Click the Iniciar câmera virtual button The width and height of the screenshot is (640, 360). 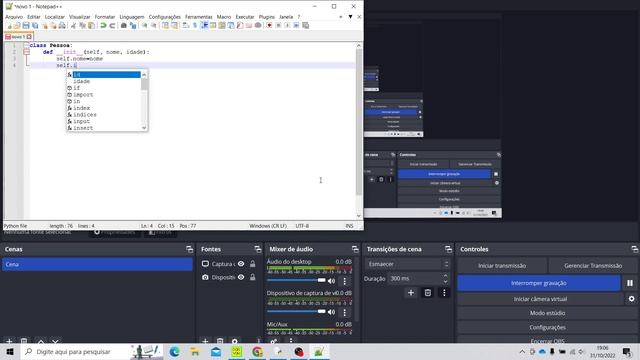[540, 299]
